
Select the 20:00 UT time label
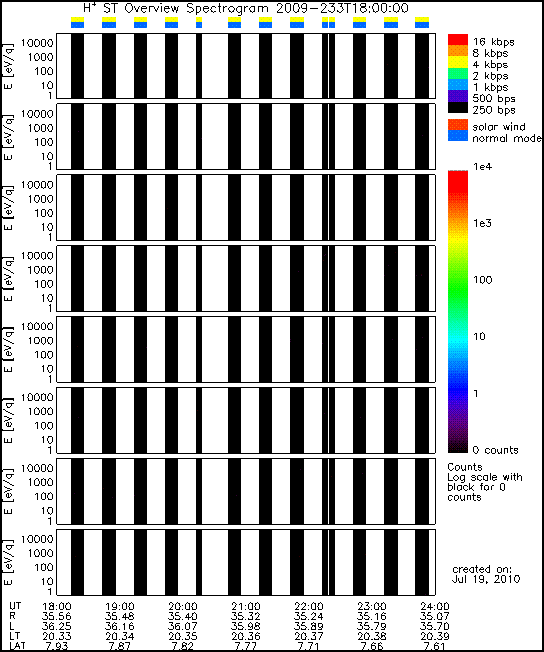click(x=183, y=606)
